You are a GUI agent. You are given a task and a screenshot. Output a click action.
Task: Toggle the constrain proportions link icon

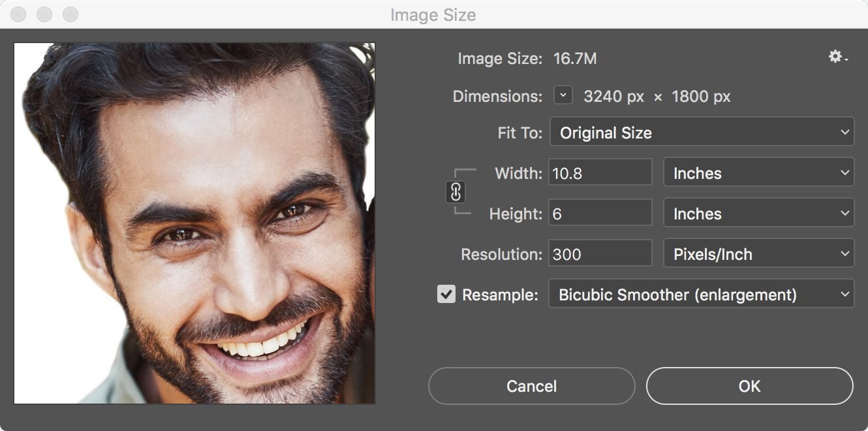(456, 192)
